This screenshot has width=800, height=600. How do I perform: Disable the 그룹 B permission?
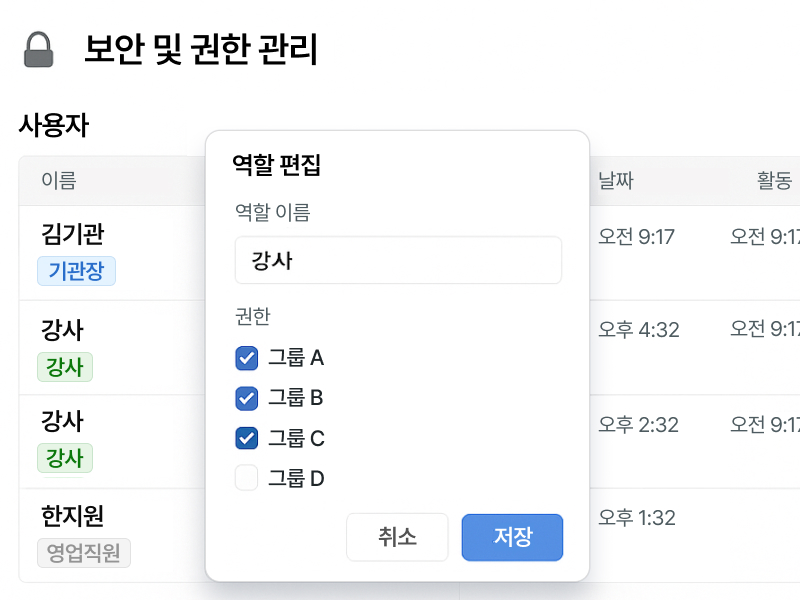[245, 398]
